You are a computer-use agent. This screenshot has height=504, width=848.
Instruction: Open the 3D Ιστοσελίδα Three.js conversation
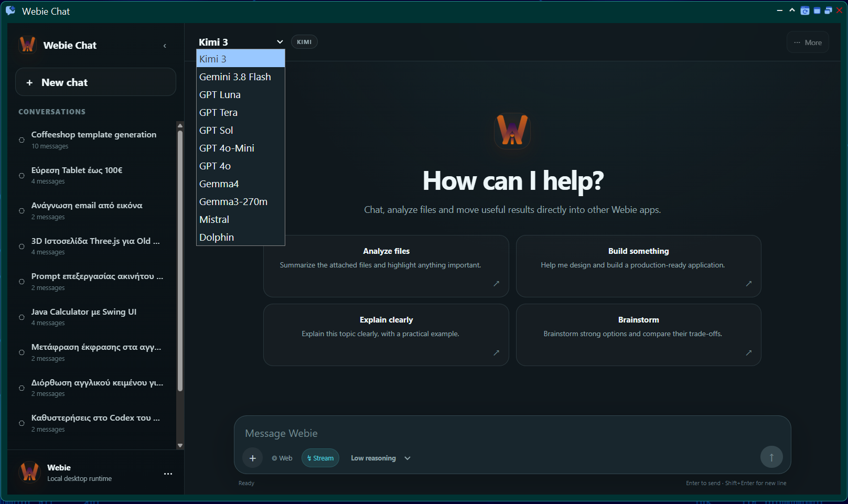coord(95,246)
